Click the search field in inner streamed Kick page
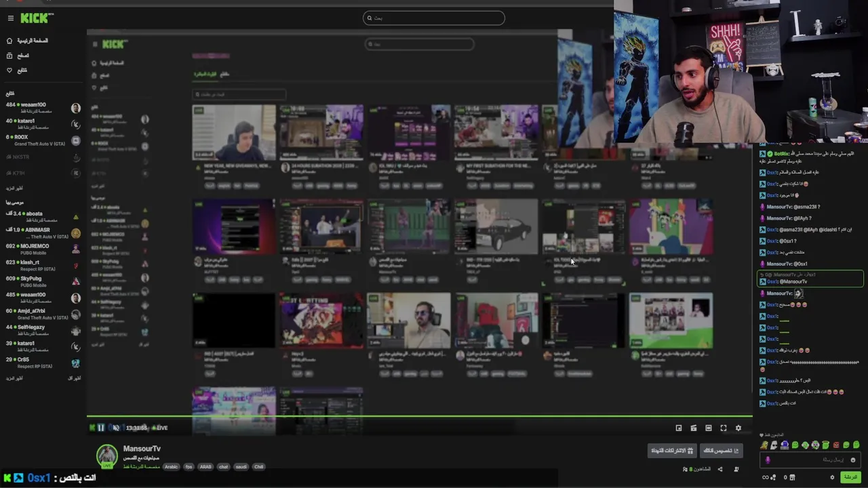Screen dimensions: 868x488 [x=419, y=44]
